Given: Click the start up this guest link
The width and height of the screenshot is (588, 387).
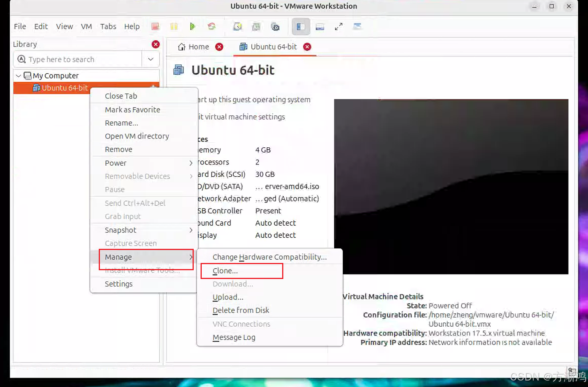Looking at the screenshot, I should pos(254,100).
